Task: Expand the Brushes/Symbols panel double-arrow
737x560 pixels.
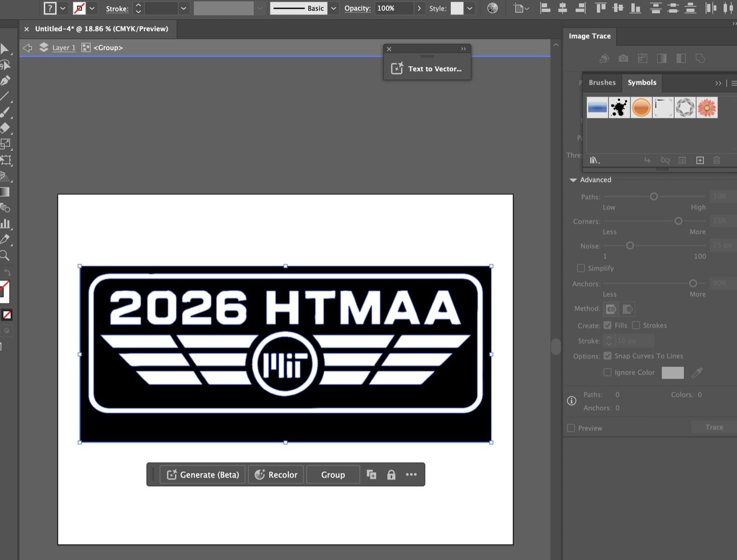Action: point(718,83)
